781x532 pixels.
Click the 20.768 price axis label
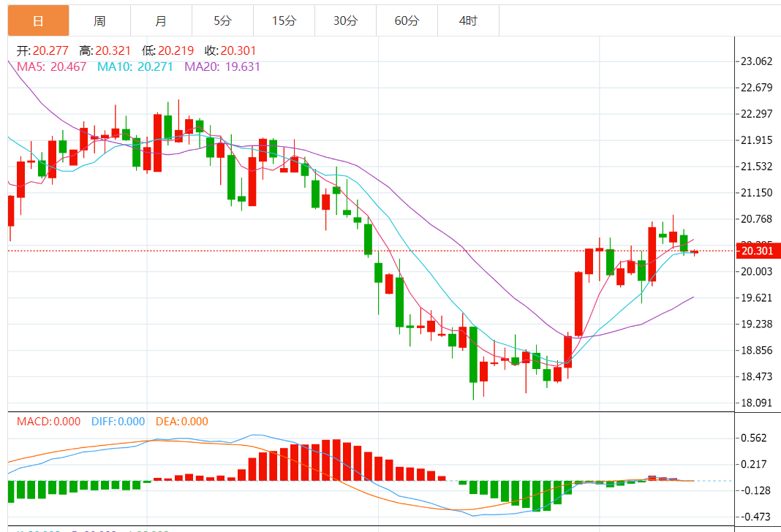coord(757,219)
